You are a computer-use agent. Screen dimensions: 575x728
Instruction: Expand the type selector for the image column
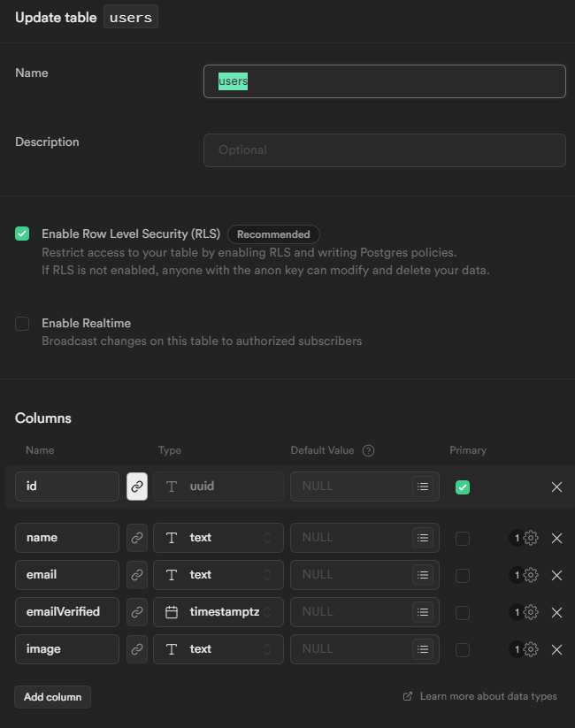[218, 649]
